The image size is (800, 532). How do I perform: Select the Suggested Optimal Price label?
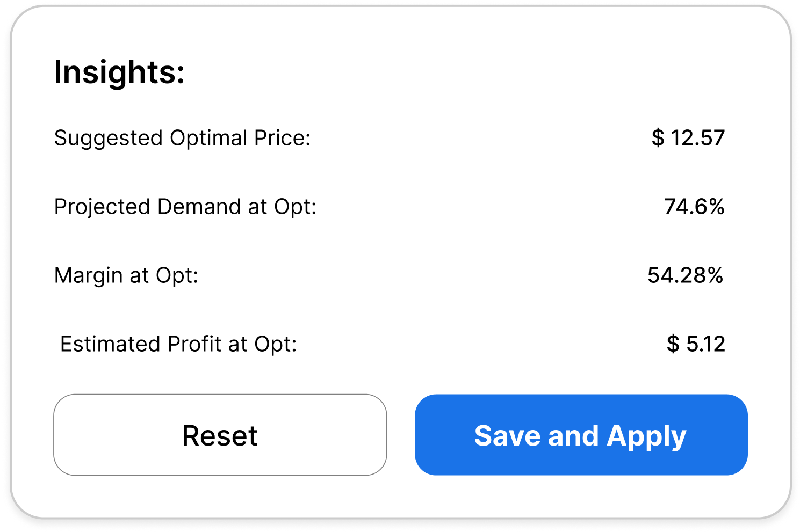[182, 138]
